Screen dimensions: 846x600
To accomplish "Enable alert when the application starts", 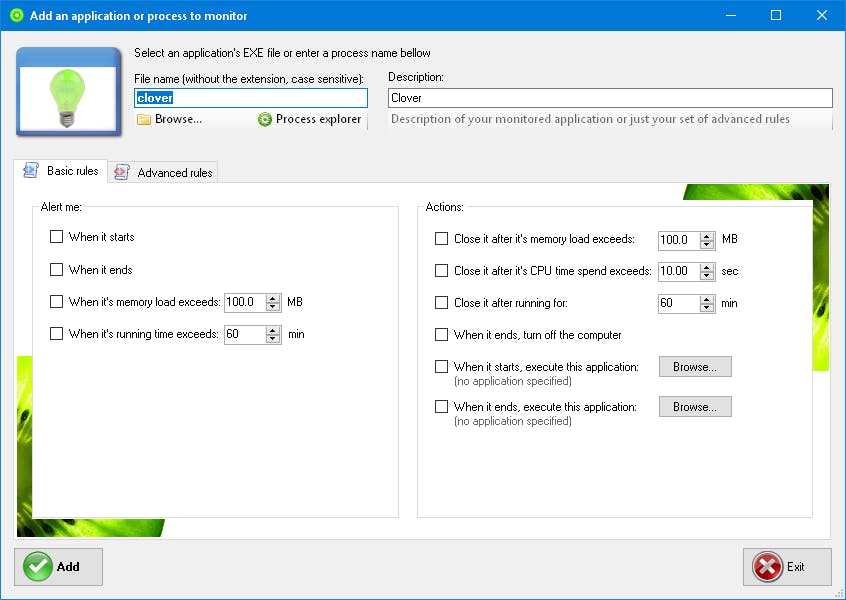I will [57, 237].
